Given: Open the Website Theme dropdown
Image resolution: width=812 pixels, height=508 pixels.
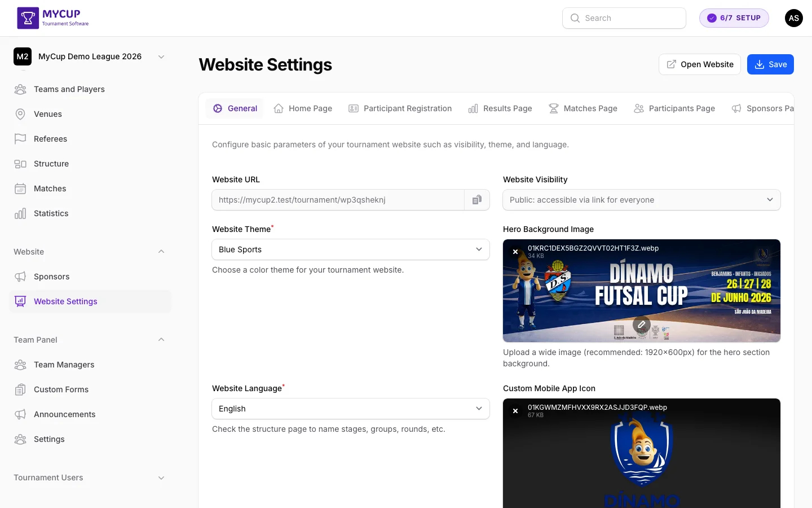Looking at the screenshot, I should [351, 249].
